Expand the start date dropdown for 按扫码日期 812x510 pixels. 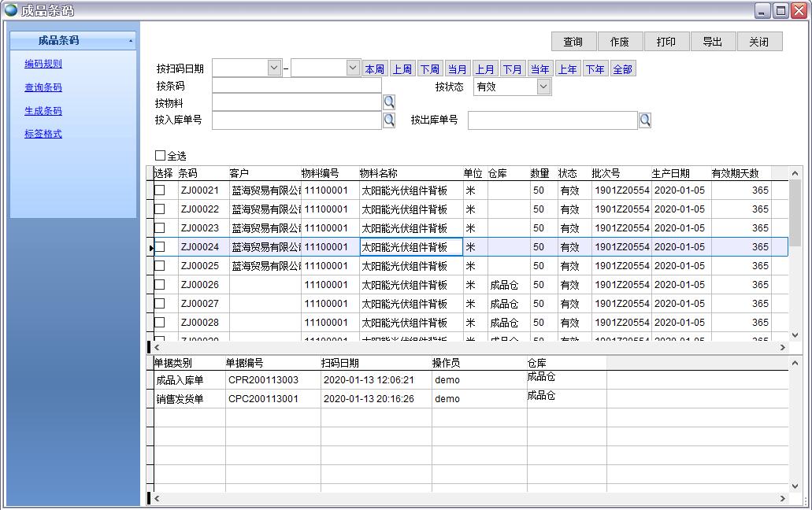(x=274, y=68)
